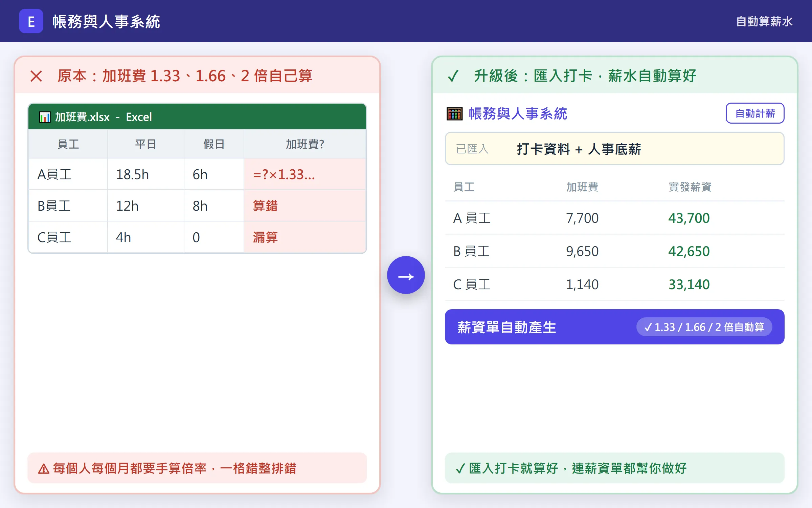This screenshot has width=812, height=508.
Task: Click the checkmark before 匯入打卡就算好
Action: click(x=460, y=469)
